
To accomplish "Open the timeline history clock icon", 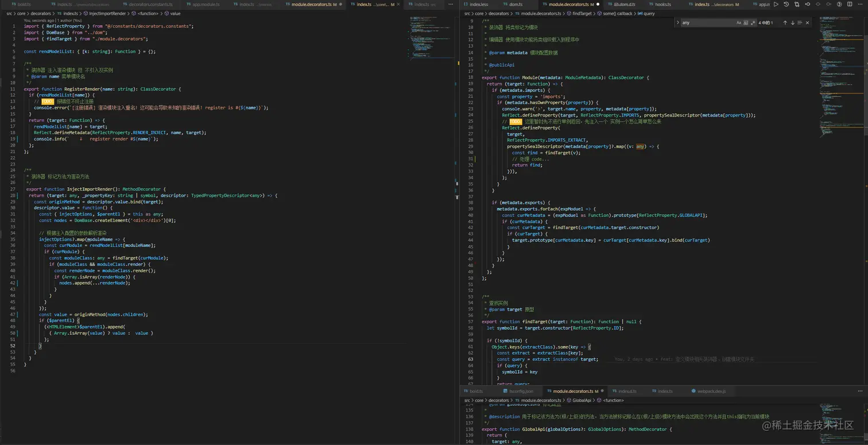I will [x=786, y=5].
